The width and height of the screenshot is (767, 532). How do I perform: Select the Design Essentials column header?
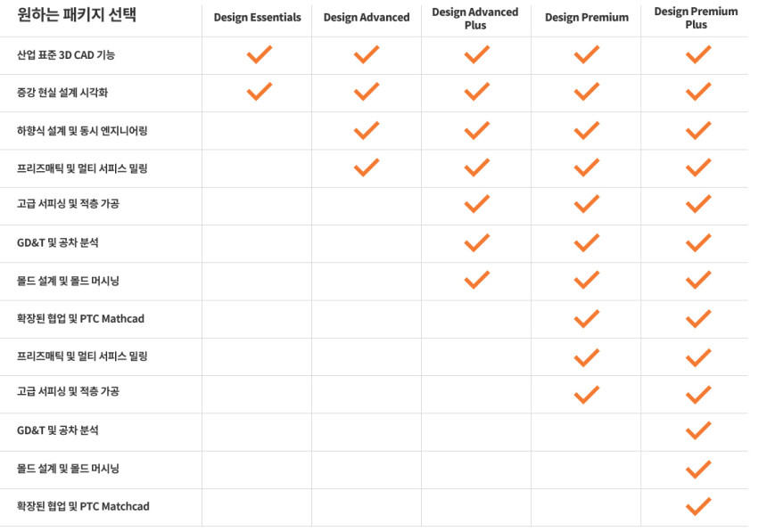(257, 18)
